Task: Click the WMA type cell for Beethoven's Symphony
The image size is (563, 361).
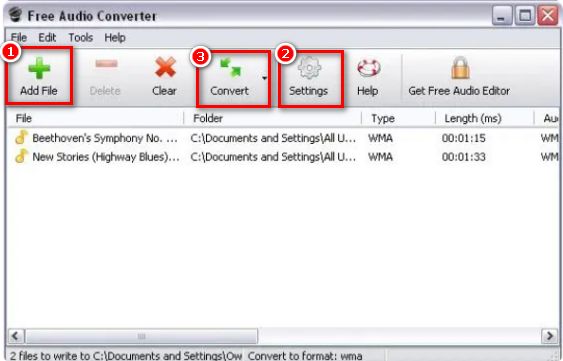Action: tap(380, 138)
